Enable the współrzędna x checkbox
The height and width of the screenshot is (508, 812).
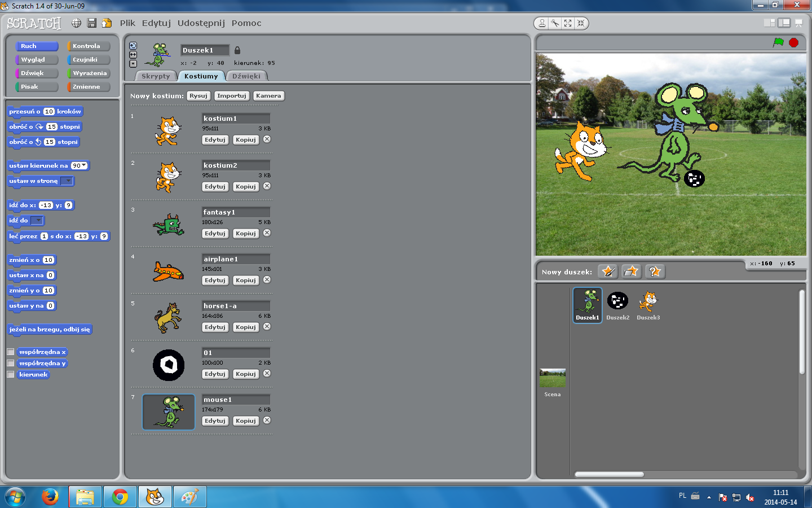pyautogui.click(x=10, y=352)
